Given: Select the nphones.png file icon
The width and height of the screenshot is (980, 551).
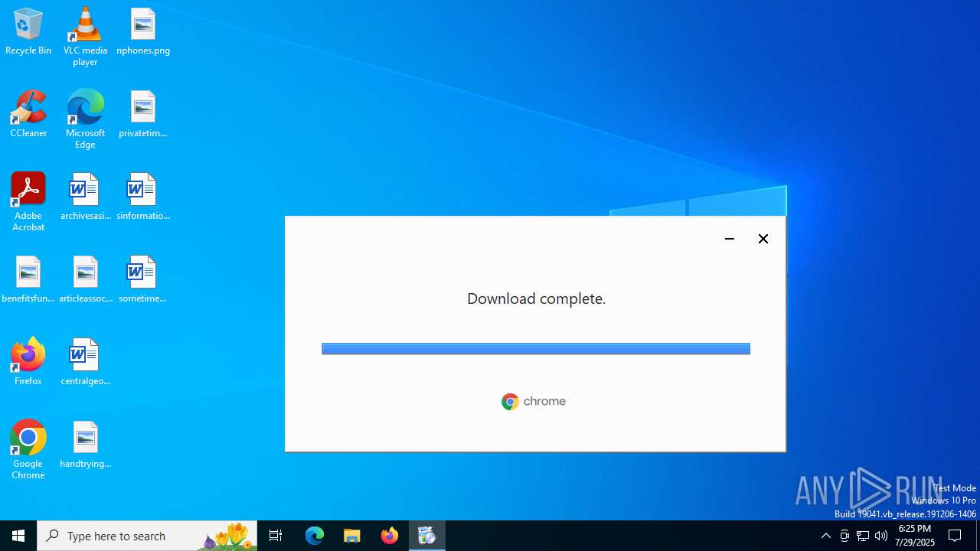Looking at the screenshot, I should coord(143,32).
